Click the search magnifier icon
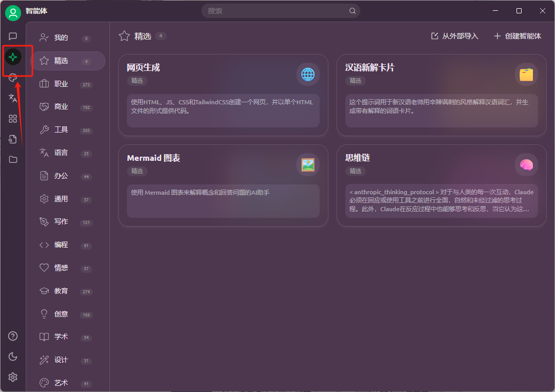555x392 pixels. pos(352,11)
